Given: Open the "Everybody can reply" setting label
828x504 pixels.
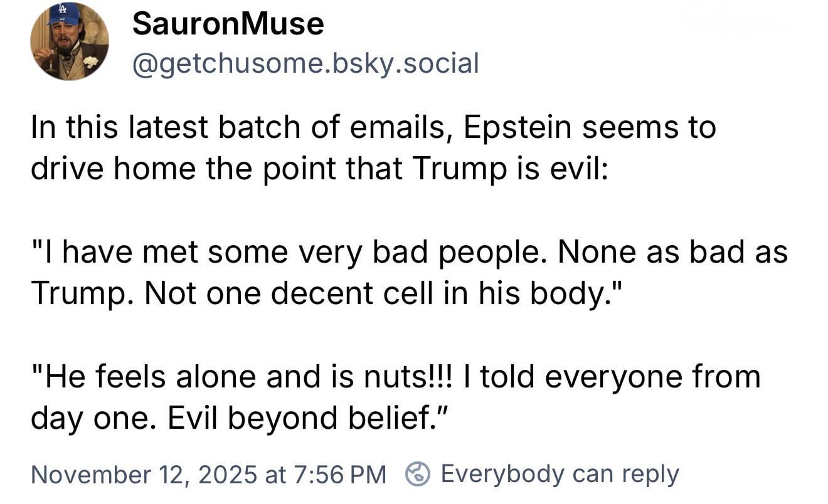Looking at the screenshot, I should (560, 473).
